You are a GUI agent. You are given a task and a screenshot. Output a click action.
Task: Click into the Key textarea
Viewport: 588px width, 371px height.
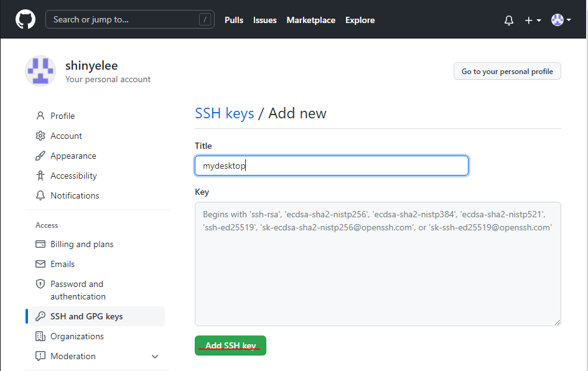coord(378,264)
